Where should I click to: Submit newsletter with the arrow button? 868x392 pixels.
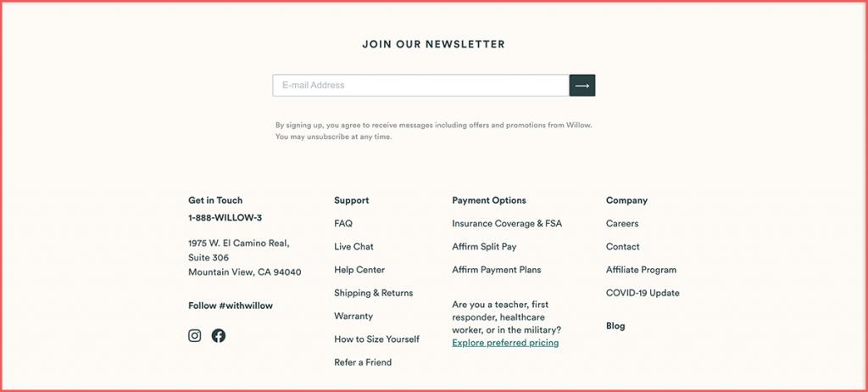click(582, 86)
